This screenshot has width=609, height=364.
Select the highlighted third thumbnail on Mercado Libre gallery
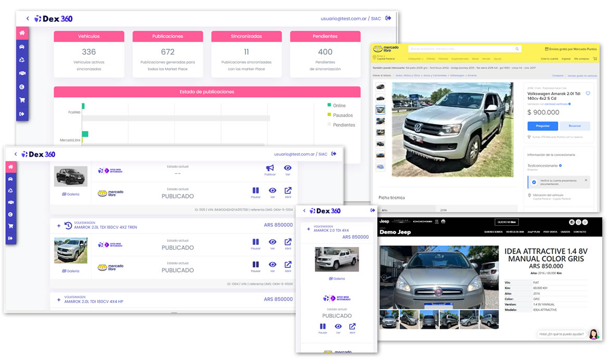click(380, 110)
